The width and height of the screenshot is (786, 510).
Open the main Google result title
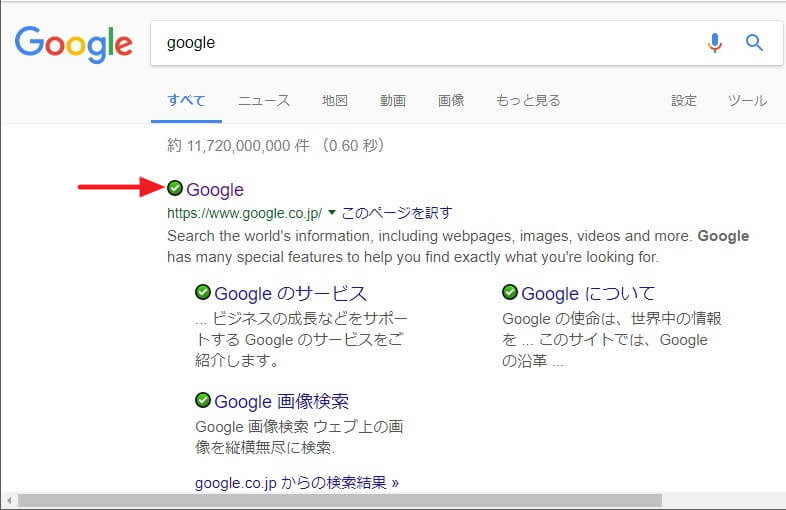[x=215, y=190]
